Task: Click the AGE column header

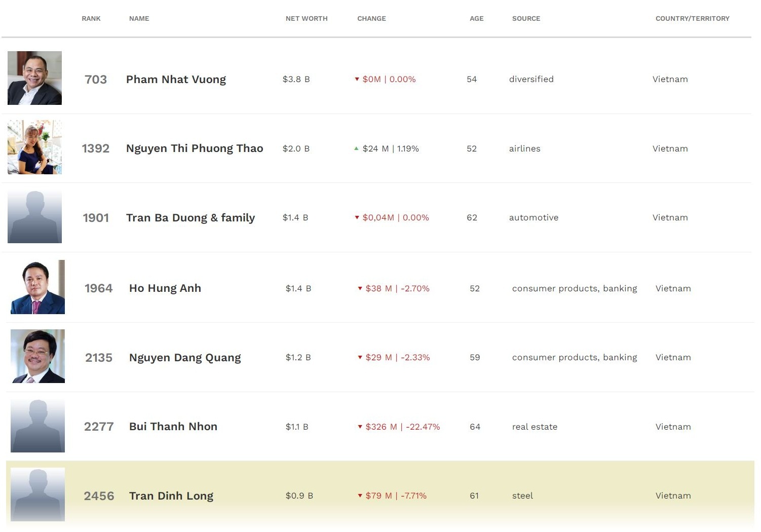Action: [x=476, y=19]
